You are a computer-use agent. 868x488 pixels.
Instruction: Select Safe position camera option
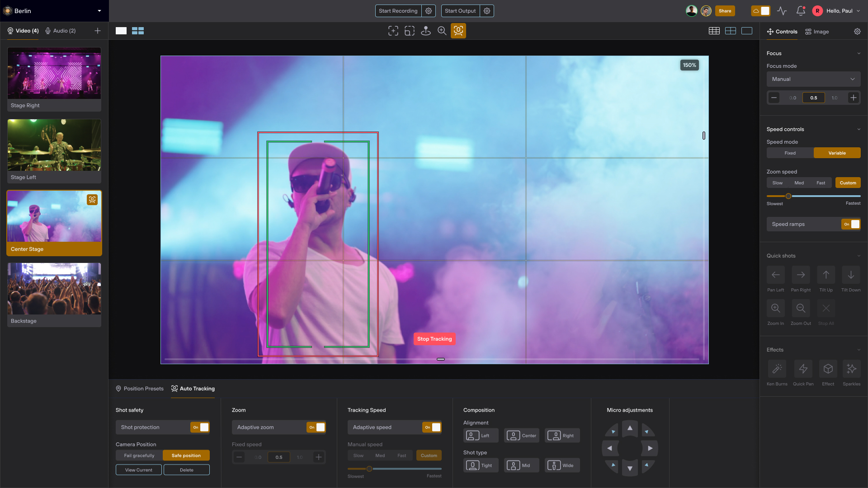(x=186, y=455)
